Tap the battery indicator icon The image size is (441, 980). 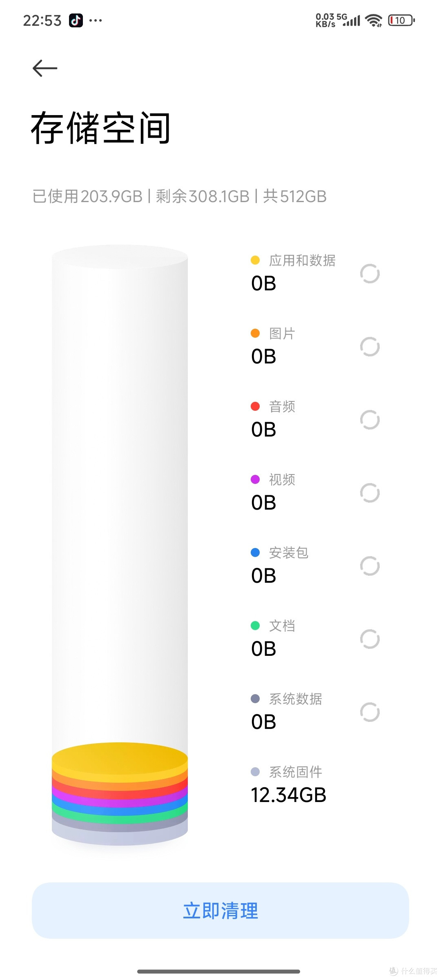tap(401, 20)
